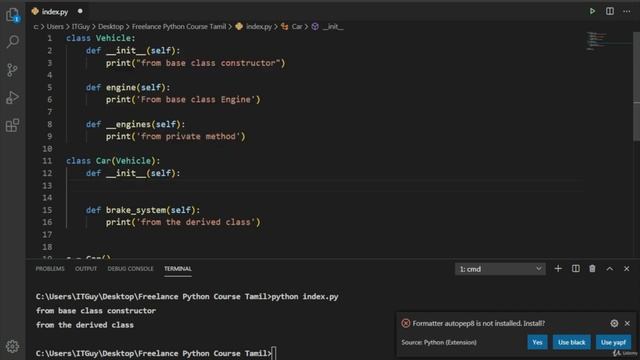The image size is (640, 360).
Task: Click 'def engine(self):' on line 5
Action: click(x=128, y=87)
